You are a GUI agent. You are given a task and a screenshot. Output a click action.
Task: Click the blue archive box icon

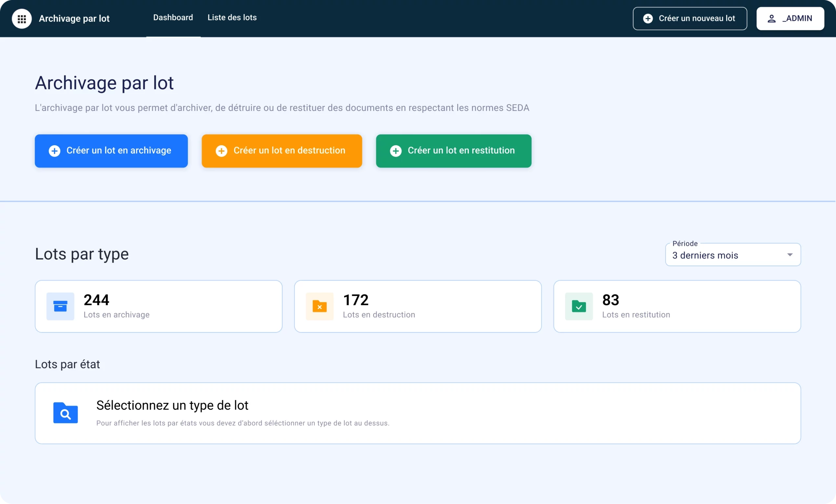(x=60, y=306)
